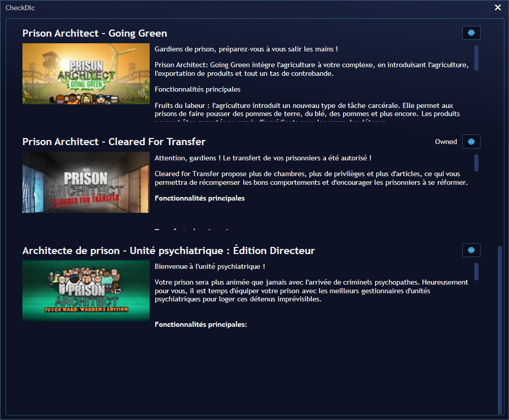Click the 'Owned' status label
The height and width of the screenshot is (420, 509).
[446, 142]
